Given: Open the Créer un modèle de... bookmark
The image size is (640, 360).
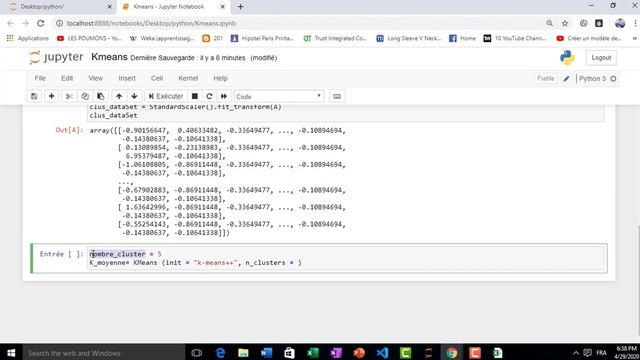Looking at the screenshot, I should pyautogui.click(x=589, y=38).
